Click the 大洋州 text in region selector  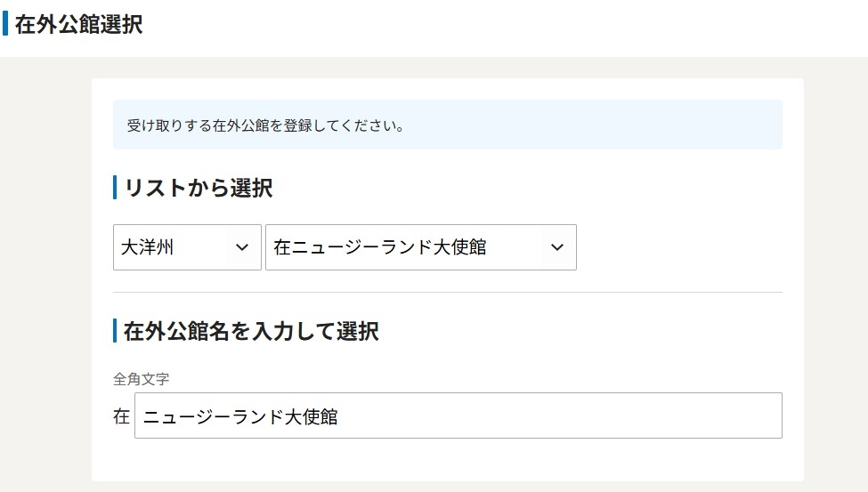pyautogui.click(x=147, y=247)
